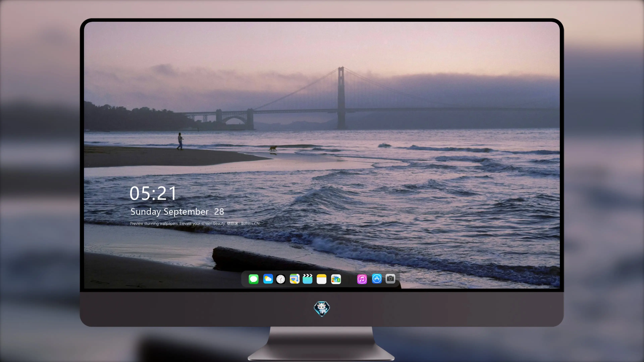Launch the iTunes Store music icon
This screenshot has height=362, width=644.
click(x=362, y=279)
